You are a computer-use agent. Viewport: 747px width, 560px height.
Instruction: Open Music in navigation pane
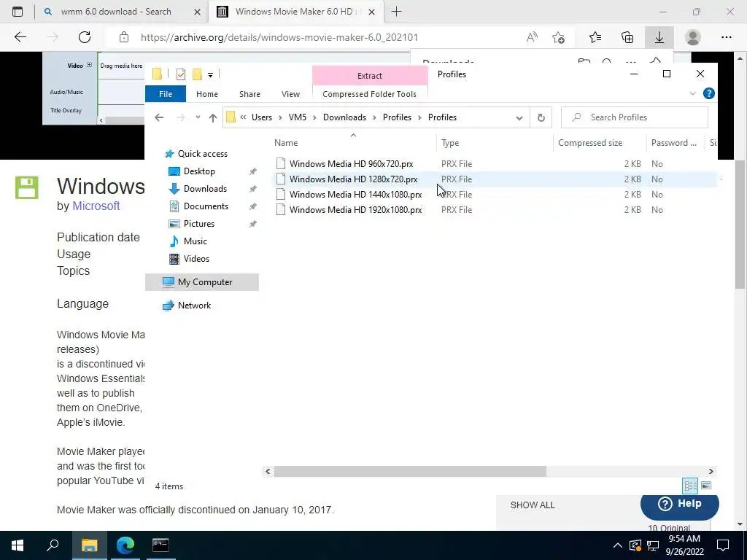tap(195, 241)
